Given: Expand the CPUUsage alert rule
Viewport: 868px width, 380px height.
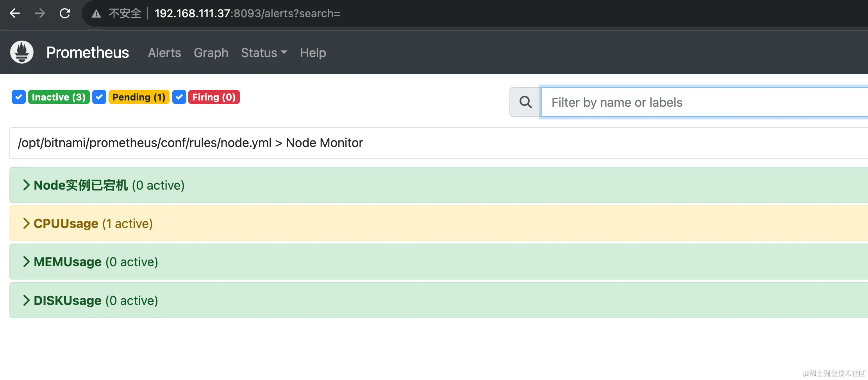Looking at the screenshot, I should pos(439,224).
